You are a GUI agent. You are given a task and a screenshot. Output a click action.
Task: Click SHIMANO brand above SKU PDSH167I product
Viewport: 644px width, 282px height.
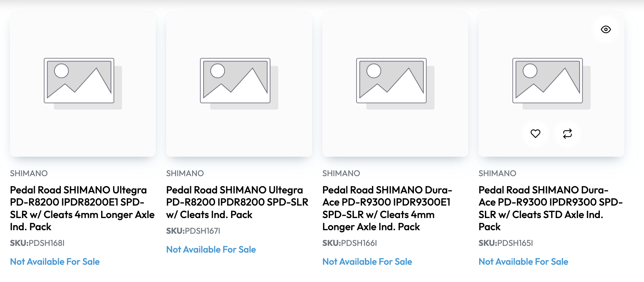185,173
